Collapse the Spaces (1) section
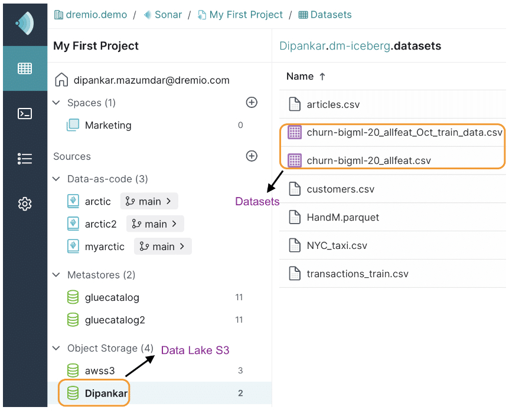Screen dimensions: 522x420 [x=56, y=103]
